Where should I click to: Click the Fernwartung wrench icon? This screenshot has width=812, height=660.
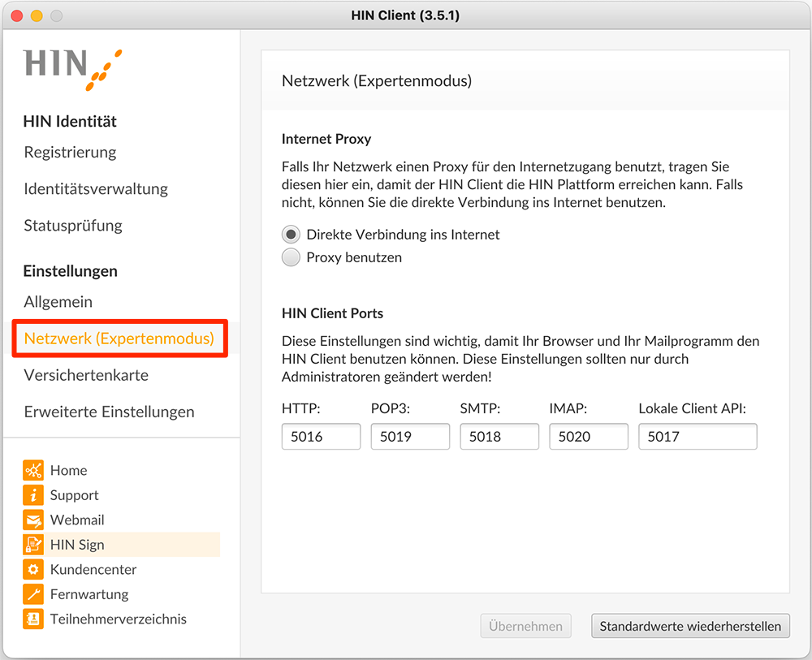[x=33, y=594]
